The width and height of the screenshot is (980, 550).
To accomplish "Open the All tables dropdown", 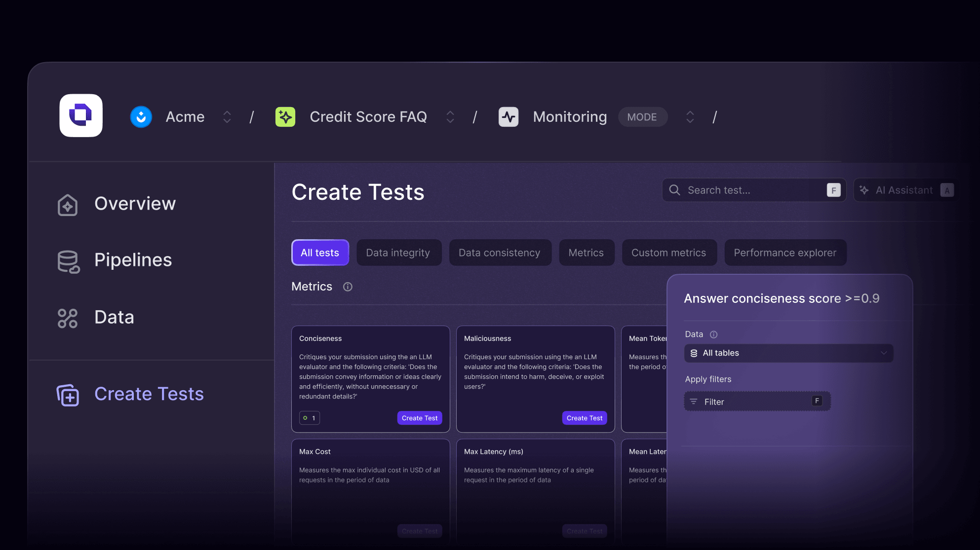I will click(x=788, y=353).
